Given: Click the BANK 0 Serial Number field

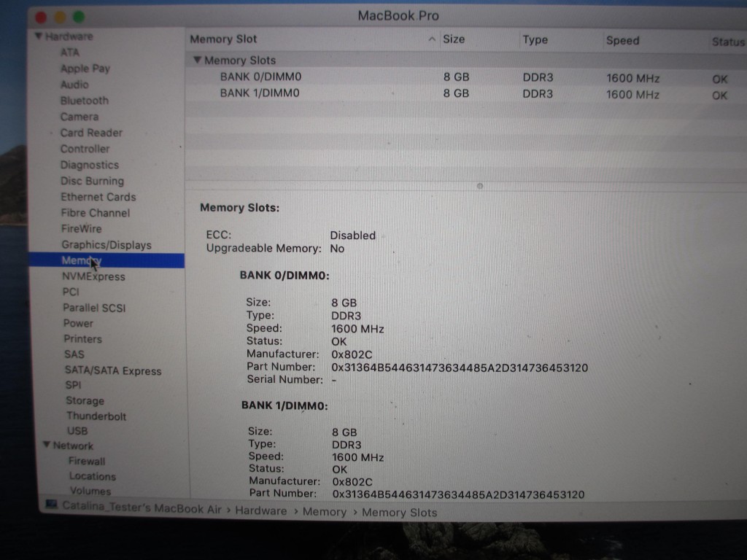Looking at the screenshot, I should (334, 380).
